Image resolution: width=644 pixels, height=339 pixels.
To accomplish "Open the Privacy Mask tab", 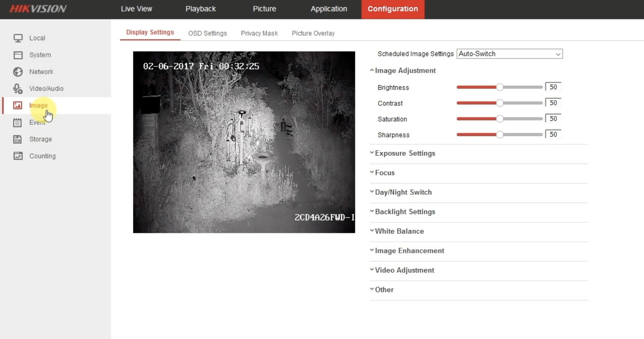I will tap(259, 33).
